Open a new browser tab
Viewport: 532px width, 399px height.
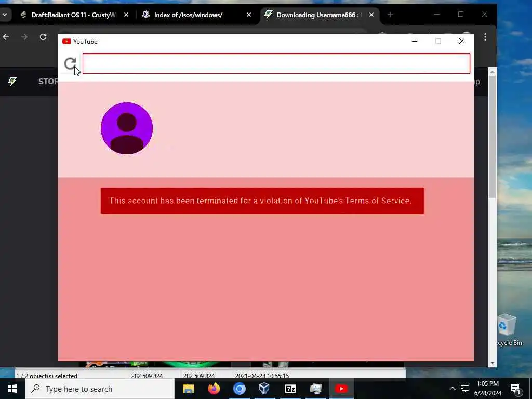coord(390,15)
